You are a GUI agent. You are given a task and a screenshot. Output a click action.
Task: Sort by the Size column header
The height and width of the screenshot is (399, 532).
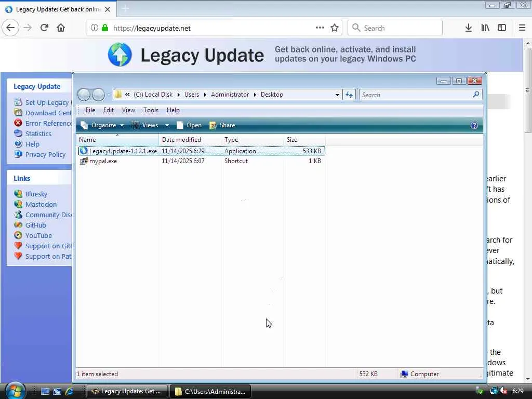[304, 140]
